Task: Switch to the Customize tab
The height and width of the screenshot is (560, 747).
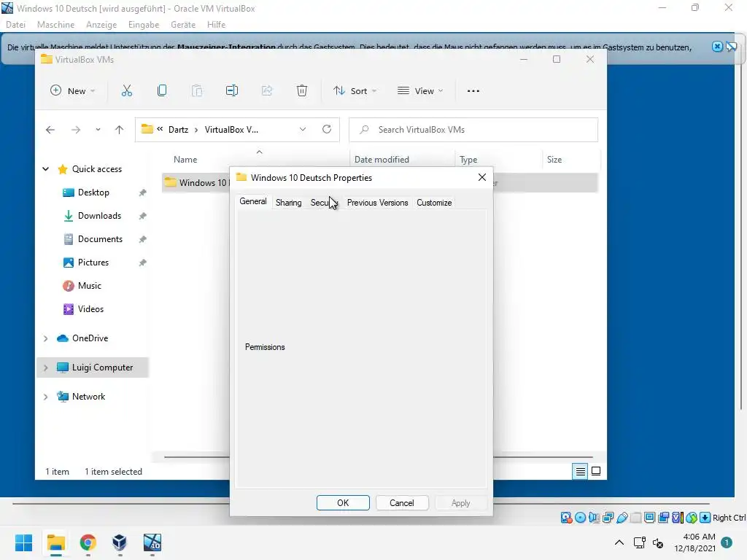Action: pyautogui.click(x=434, y=203)
